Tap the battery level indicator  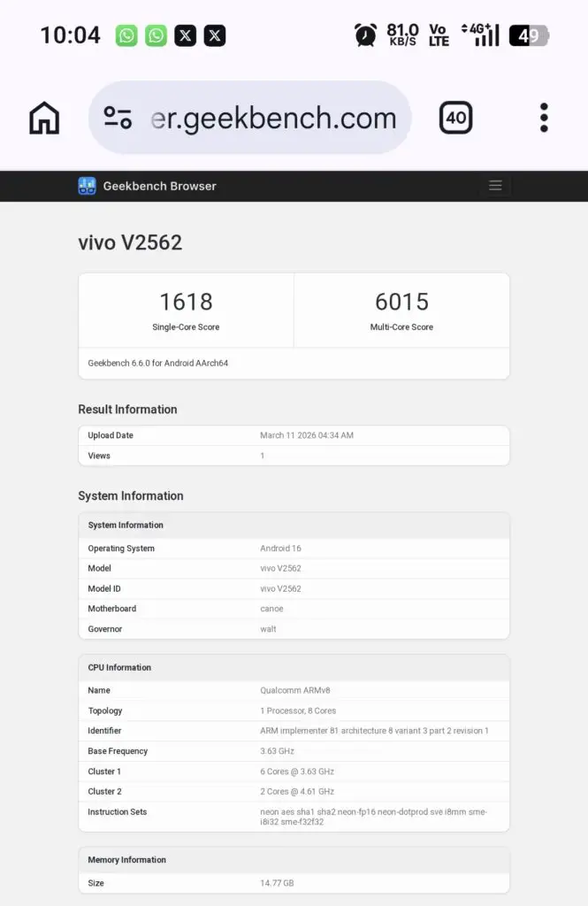coord(529,35)
